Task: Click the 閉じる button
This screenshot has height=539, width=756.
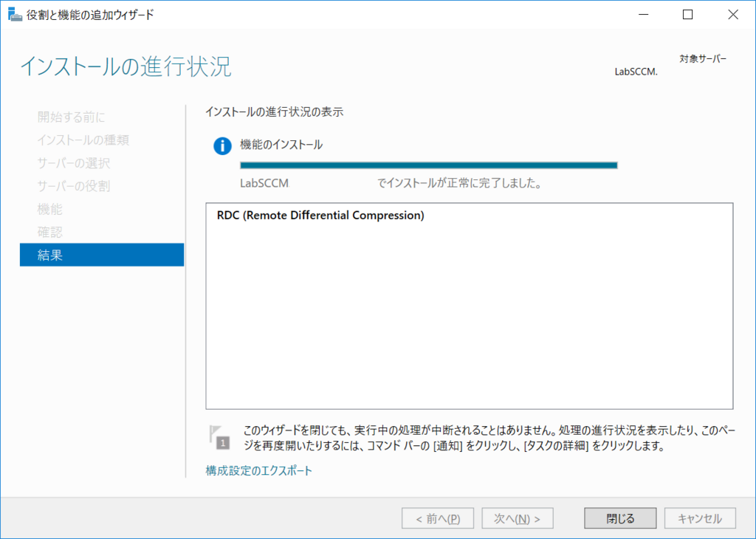Action: point(620,518)
